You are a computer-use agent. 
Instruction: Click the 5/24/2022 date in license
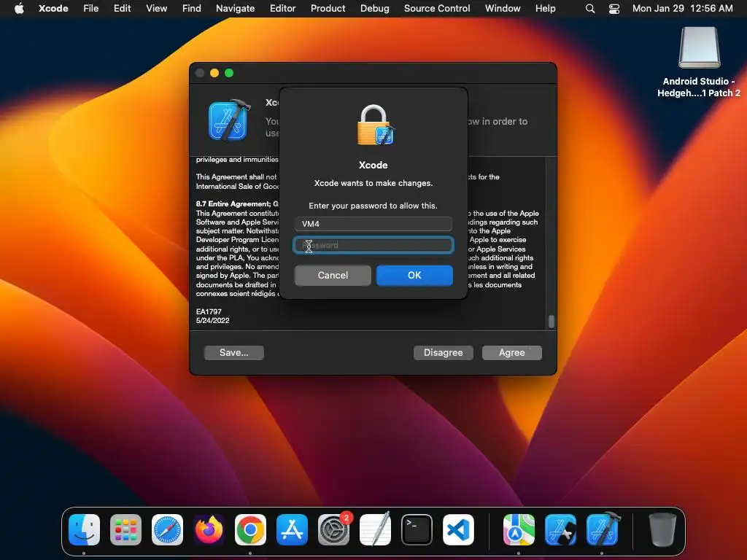point(212,321)
